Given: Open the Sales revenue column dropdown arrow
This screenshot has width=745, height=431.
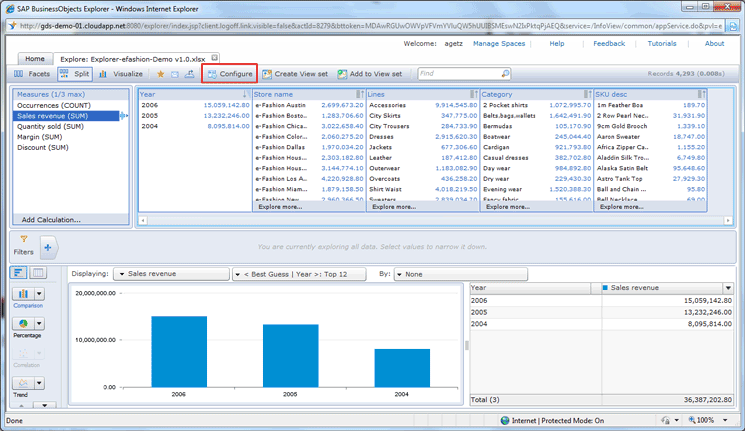Looking at the screenshot, I should 728,287.
